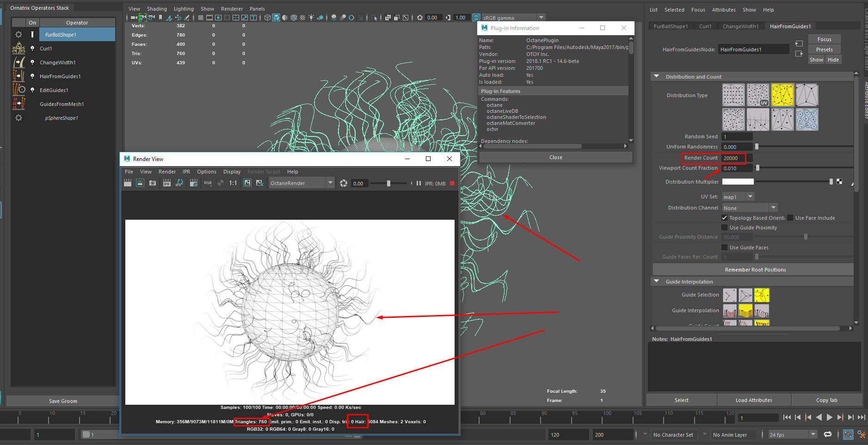Open the Shading menu in the viewport
868x445 pixels.
click(157, 9)
